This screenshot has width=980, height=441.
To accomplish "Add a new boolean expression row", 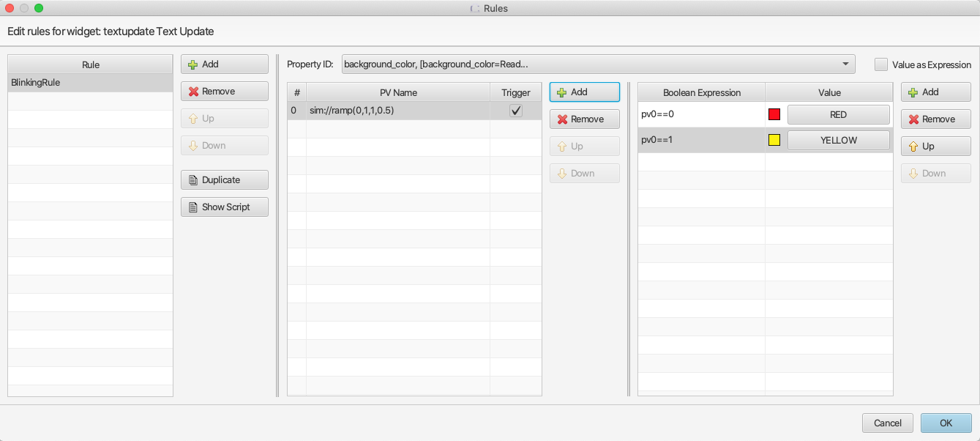I will [935, 92].
